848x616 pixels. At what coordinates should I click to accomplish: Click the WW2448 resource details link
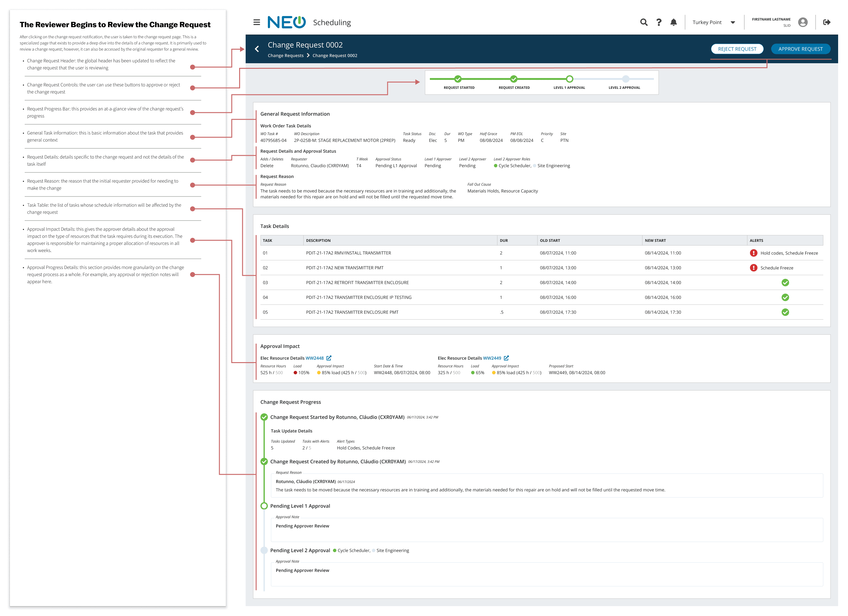(x=314, y=358)
